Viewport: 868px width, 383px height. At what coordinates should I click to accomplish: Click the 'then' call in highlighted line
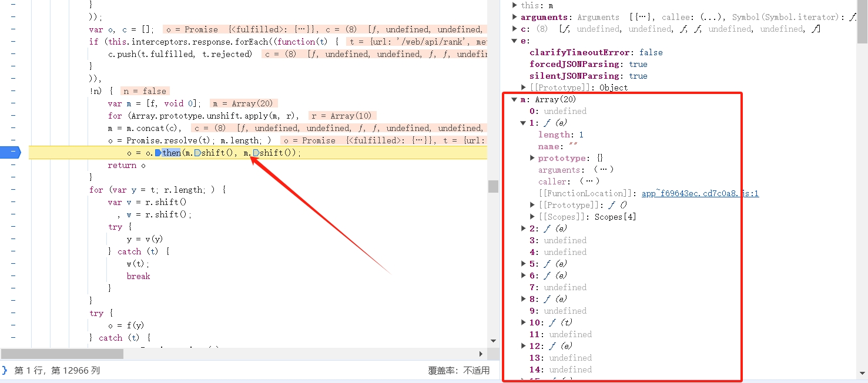[x=172, y=153]
